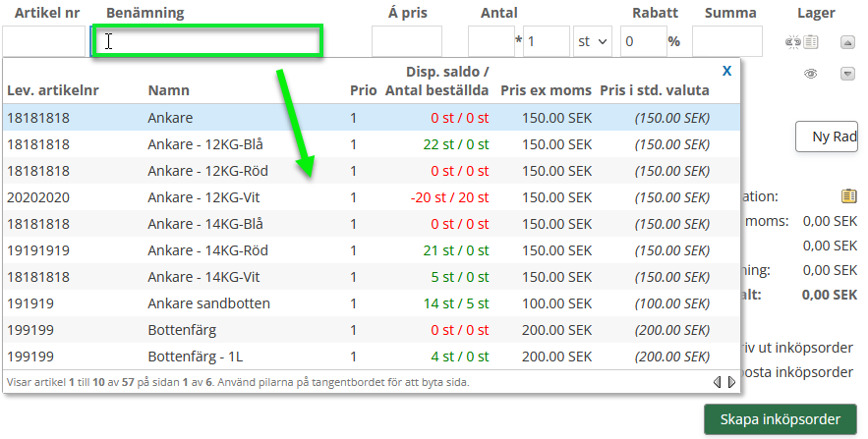This screenshot has height=439, width=868.
Task: Click the move row down arrow
Action: click(x=847, y=74)
